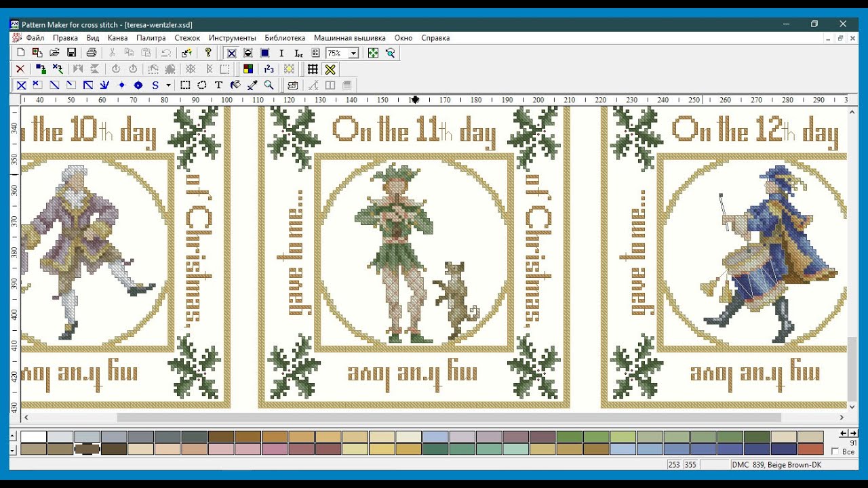Select the dark navy blue palette swatch
The image size is (868, 488).
(x=783, y=449)
